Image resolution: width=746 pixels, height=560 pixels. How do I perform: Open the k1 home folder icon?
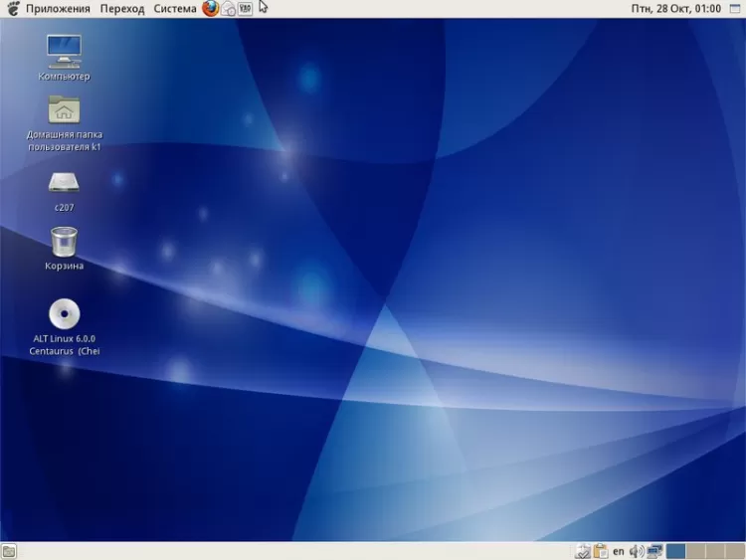point(64,109)
